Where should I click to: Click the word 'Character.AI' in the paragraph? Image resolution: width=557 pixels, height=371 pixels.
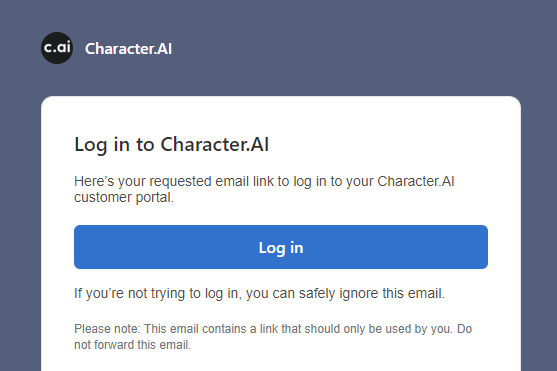pos(416,181)
